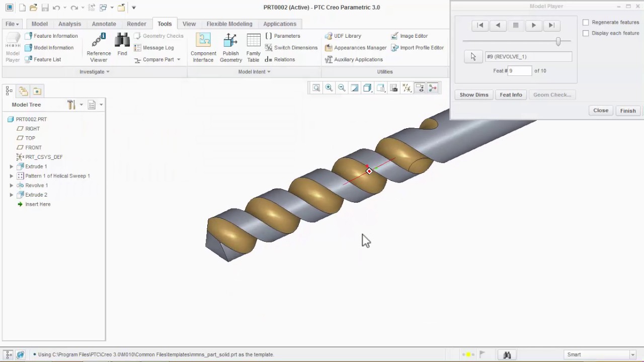The height and width of the screenshot is (362, 644).
Task: Click the Windows switcher icon in quick access
Action: (x=103, y=8)
